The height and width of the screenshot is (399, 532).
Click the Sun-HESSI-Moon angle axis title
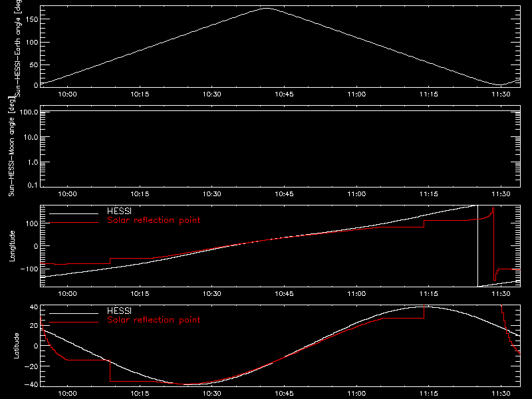click(x=11, y=146)
